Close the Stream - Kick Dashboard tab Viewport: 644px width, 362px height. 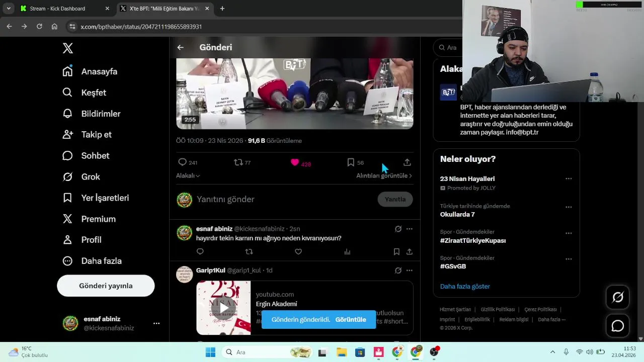coord(107,9)
